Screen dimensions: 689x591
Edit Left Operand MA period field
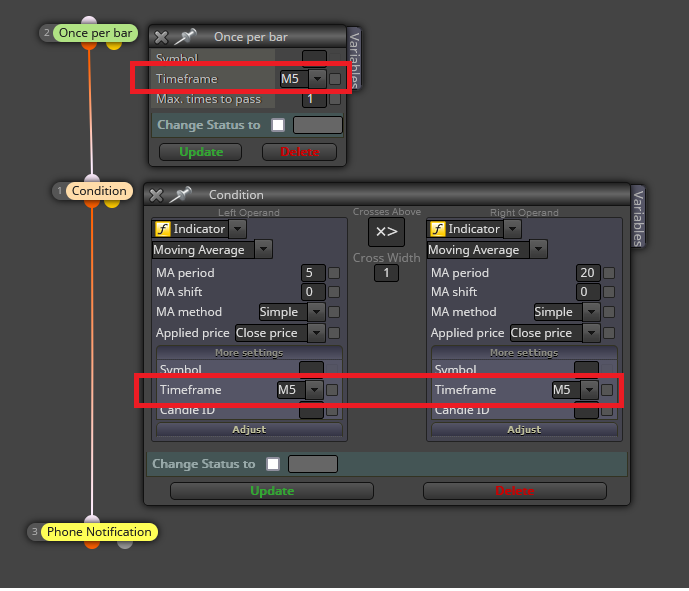pos(313,273)
